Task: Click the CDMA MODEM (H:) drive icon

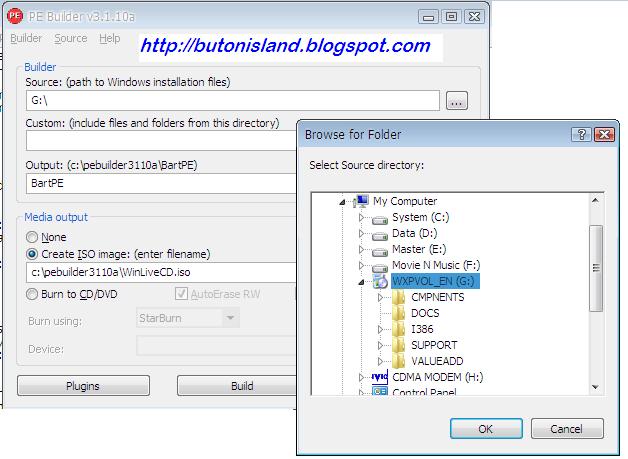Action: [x=380, y=377]
